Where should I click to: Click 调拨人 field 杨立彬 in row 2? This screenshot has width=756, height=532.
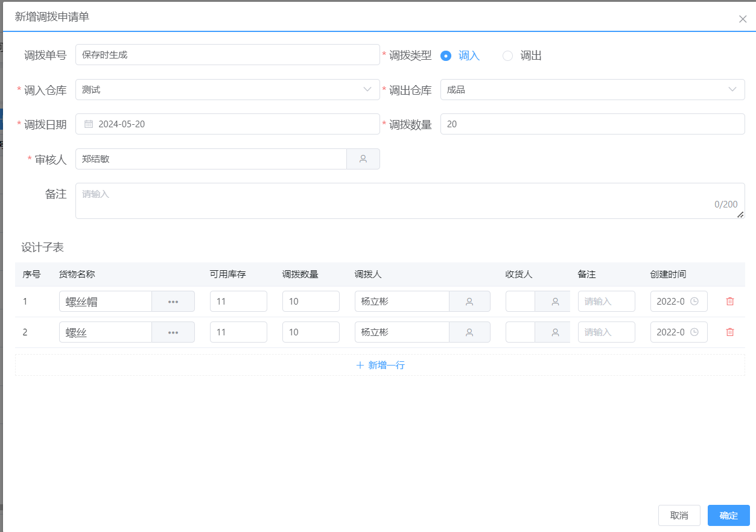[x=402, y=332]
